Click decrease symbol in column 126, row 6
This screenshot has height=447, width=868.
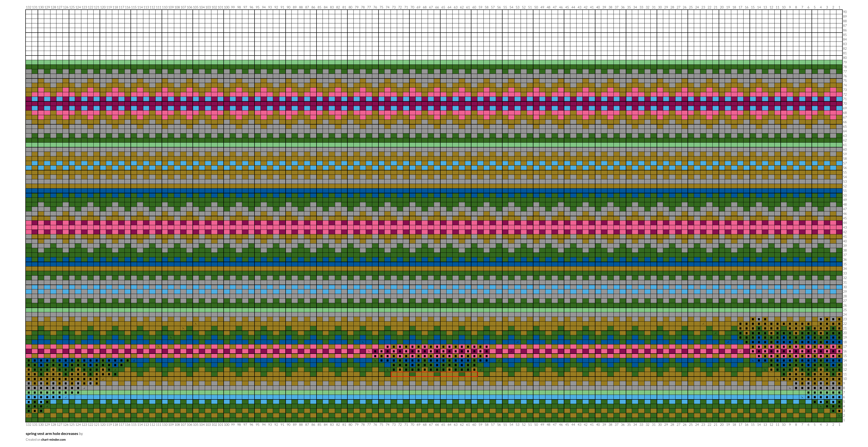66,397
